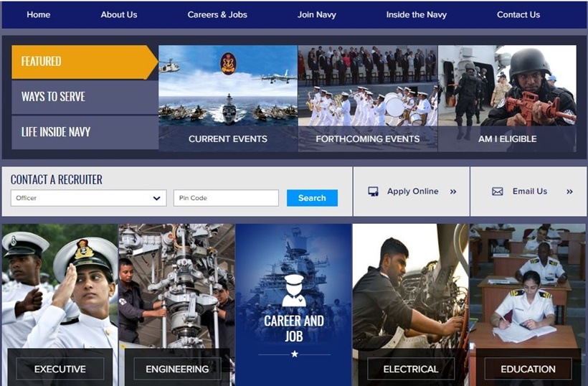
Task: Click the double chevron beside Email Us
Action: click(x=569, y=192)
